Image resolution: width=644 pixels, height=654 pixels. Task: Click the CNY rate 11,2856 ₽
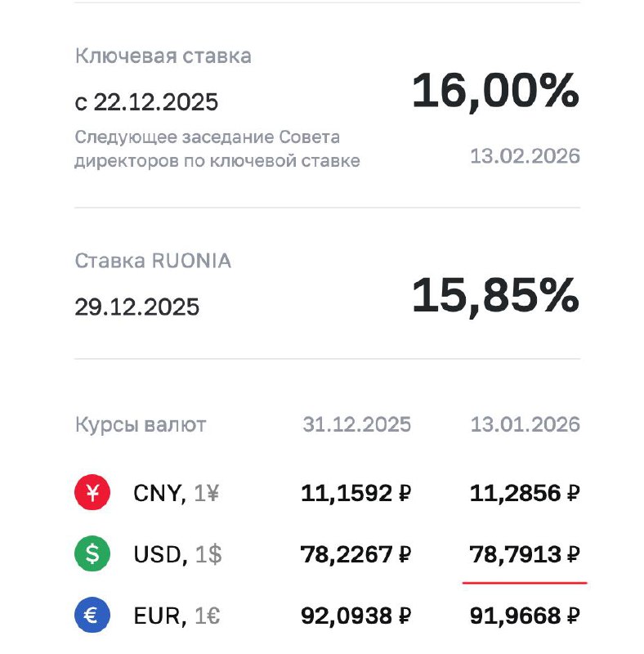click(525, 494)
